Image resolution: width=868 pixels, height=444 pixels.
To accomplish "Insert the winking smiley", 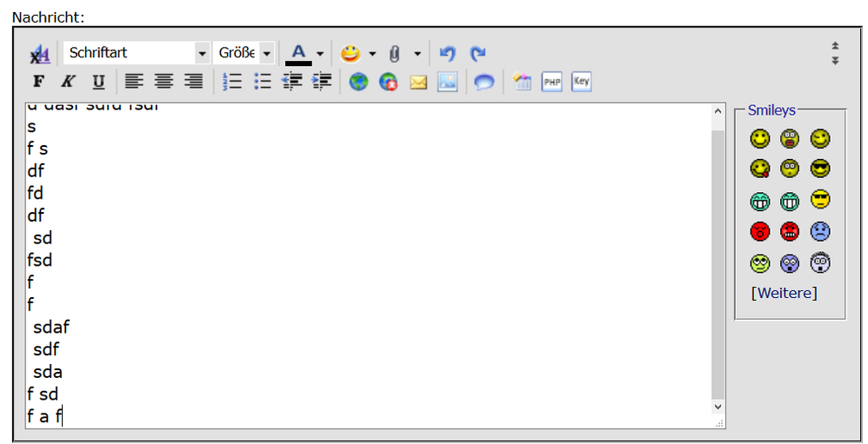I will click(820, 138).
